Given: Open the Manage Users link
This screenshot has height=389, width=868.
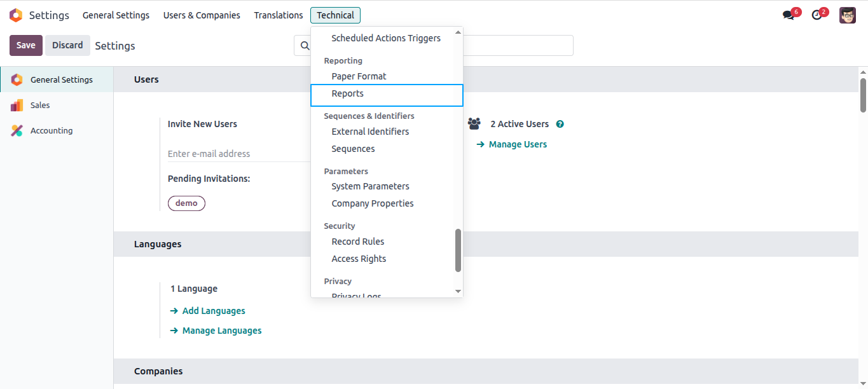Looking at the screenshot, I should (512, 144).
